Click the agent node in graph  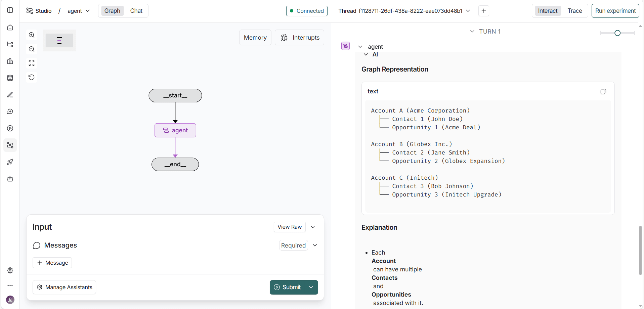pyautogui.click(x=175, y=130)
